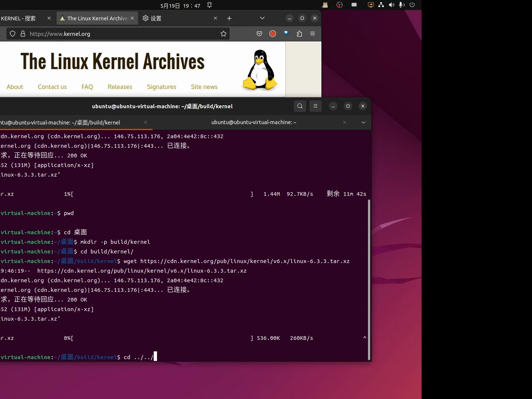This screenshot has height=399, width=532.
Task: Open Firefox extensions puzzle icon
Action: pos(299,34)
